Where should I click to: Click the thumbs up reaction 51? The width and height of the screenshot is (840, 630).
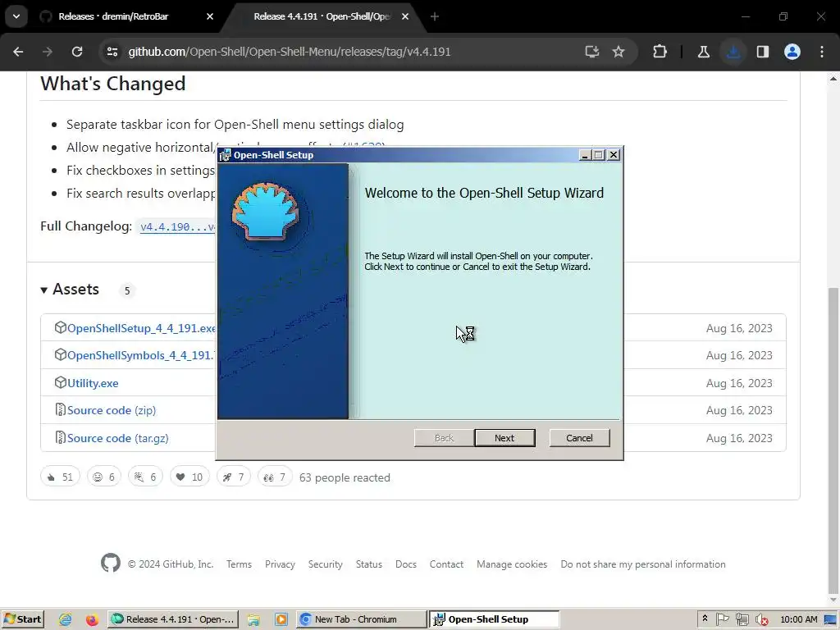60,477
